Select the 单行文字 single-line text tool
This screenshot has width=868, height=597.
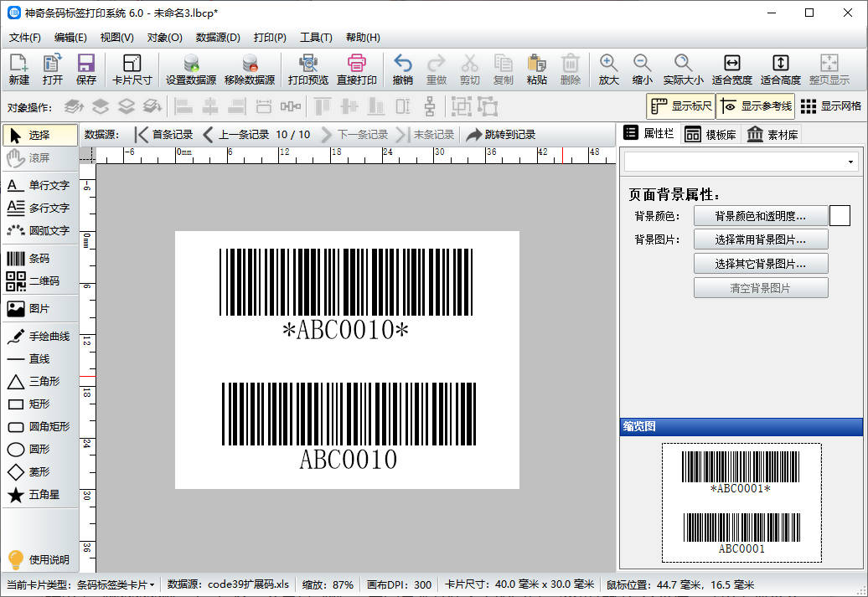[x=39, y=185]
